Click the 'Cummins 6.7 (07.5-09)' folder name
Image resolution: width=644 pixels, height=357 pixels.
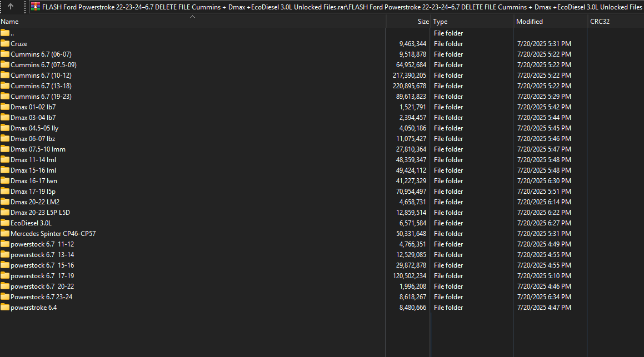pyautogui.click(x=43, y=65)
